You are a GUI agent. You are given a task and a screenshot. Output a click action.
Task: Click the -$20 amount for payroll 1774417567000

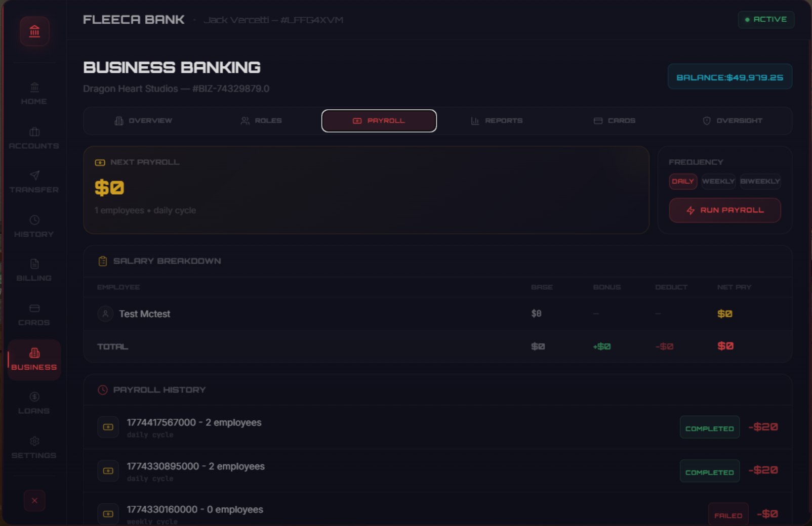763,427
